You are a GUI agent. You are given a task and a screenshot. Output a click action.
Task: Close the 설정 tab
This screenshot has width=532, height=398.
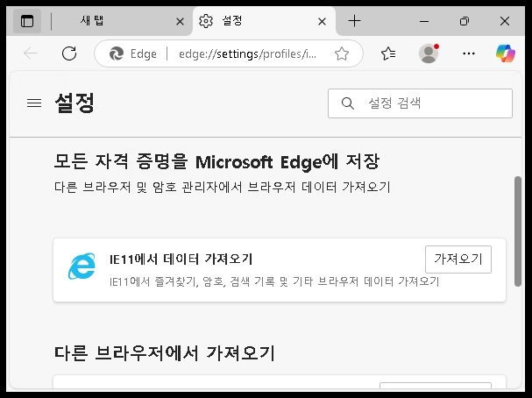pos(322,22)
